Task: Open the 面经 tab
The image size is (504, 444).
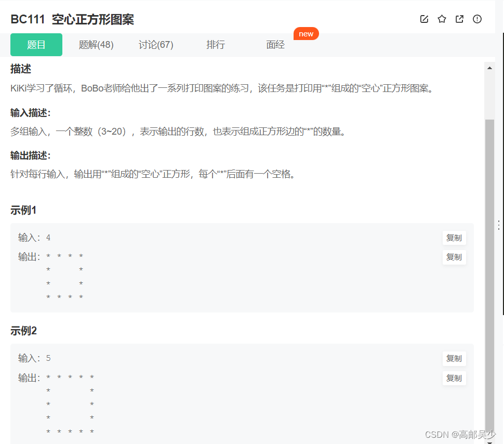Action: [x=275, y=44]
